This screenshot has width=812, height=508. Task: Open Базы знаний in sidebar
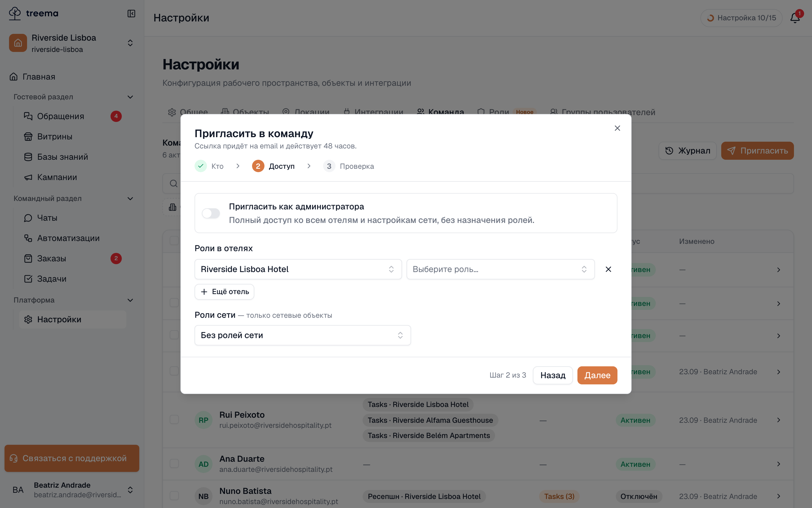tap(72, 157)
